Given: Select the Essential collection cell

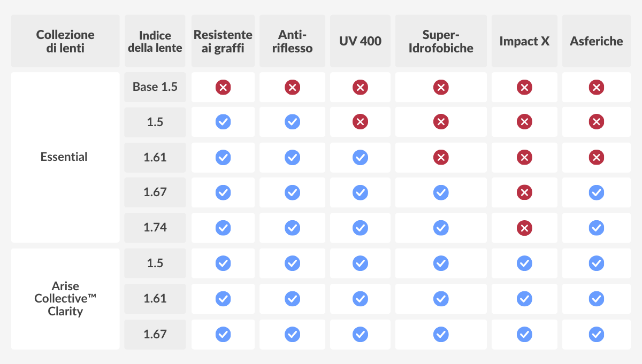Looking at the screenshot, I should [65, 157].
